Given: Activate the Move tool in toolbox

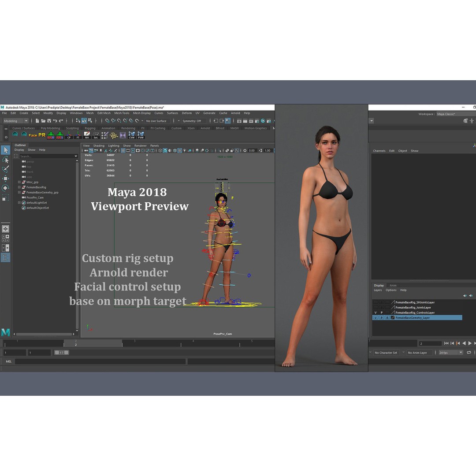Looking at the screenshot, I should [x=6, y=178].
